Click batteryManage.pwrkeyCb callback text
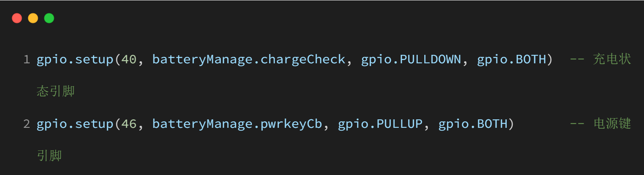This screenshot has width=644, height=175. pos(237,124)
